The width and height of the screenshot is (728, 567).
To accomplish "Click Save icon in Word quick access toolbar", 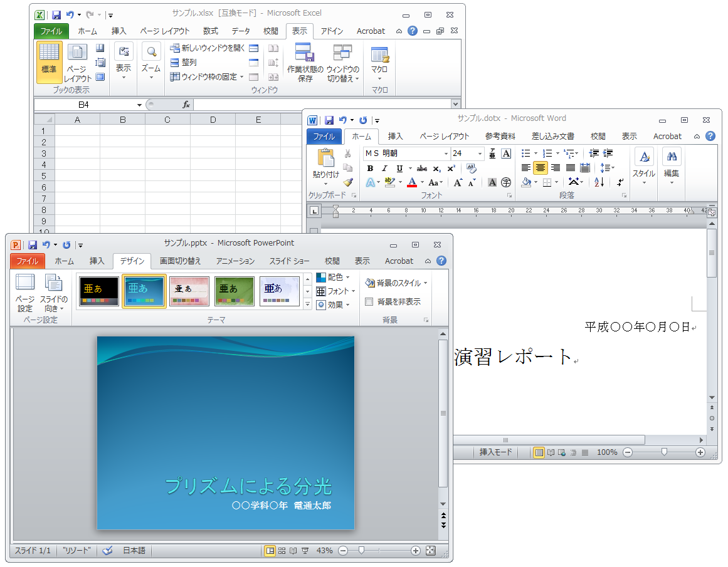I will coord(329,120).
